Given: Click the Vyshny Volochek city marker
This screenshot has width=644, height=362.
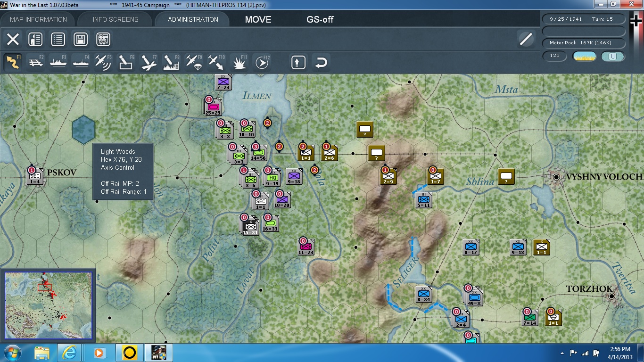Looking at the screenshot, I should point(556,177).
